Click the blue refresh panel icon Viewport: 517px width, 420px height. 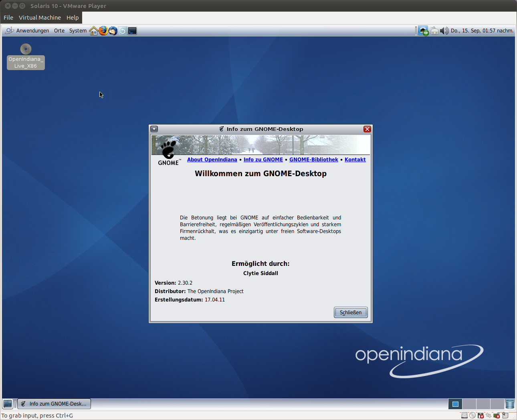click(x=122, y=30)
